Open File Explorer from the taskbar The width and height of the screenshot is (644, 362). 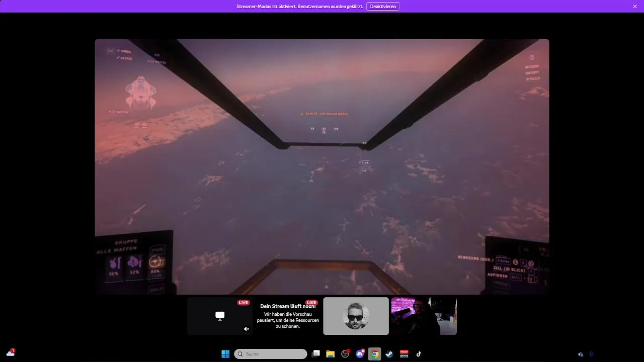[x=331, y=354]
